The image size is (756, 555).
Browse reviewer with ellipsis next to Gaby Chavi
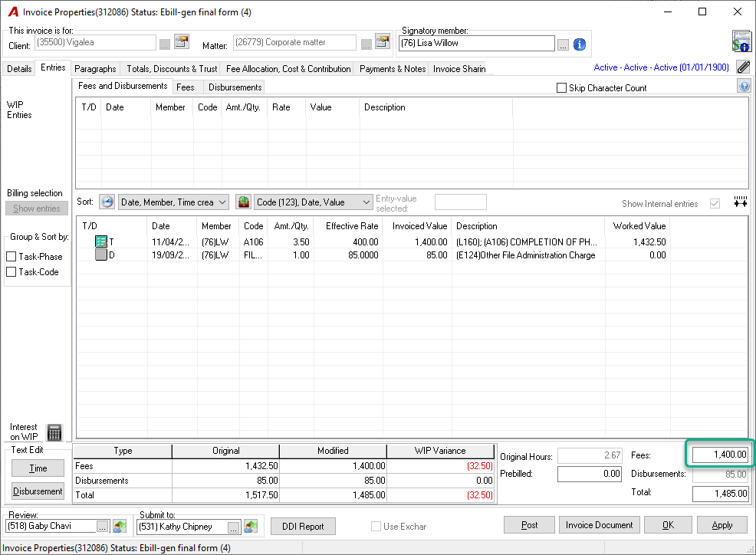[x=103, y=527]
